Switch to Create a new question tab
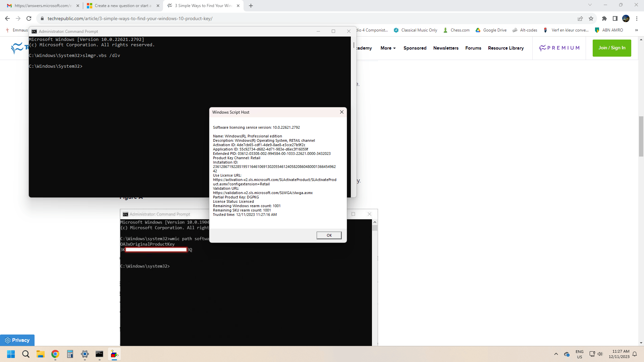 click(122, 6)
